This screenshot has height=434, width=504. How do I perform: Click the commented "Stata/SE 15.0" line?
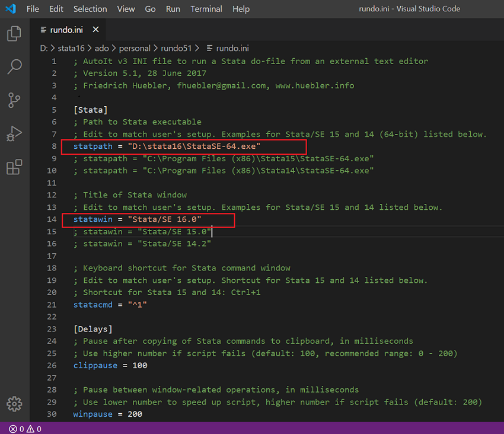(142, 231)
